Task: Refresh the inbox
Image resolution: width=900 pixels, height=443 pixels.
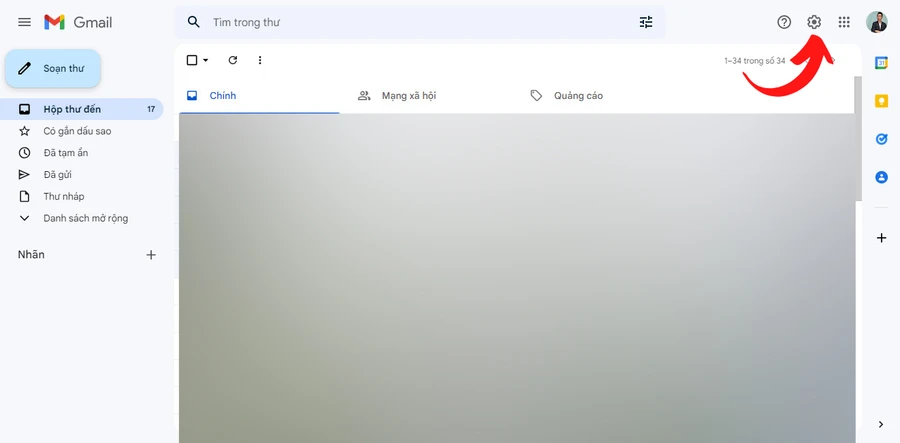Action: [232, 60]
